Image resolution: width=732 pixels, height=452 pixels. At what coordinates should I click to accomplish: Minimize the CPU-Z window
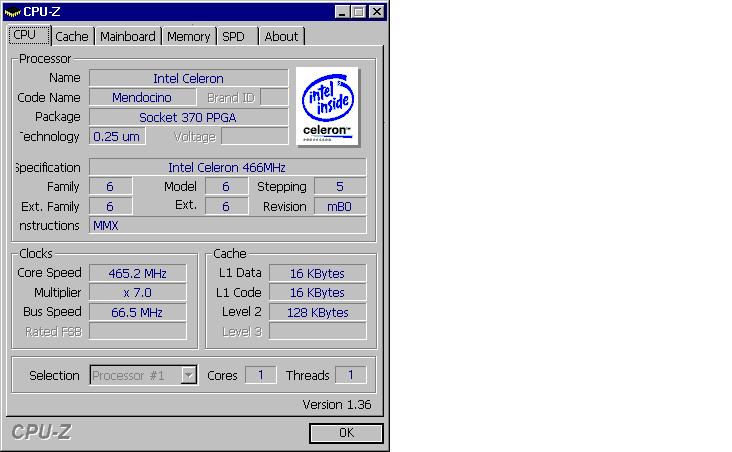tap(342, 12)
